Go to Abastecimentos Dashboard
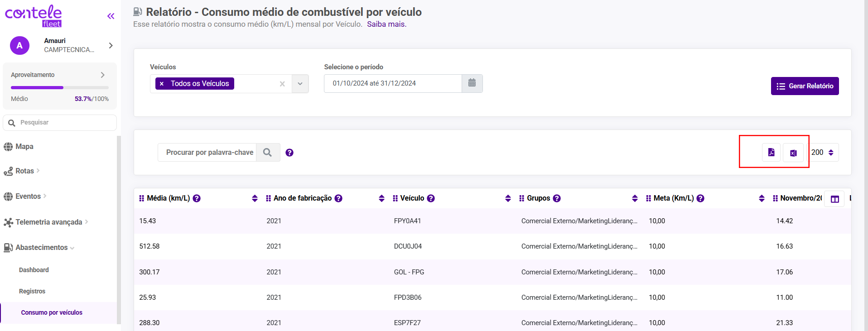 (34, 270)
